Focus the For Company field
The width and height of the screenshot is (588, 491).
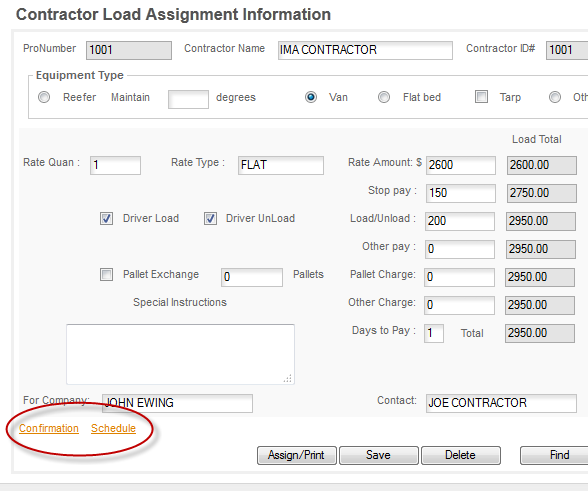coord(177,403)
